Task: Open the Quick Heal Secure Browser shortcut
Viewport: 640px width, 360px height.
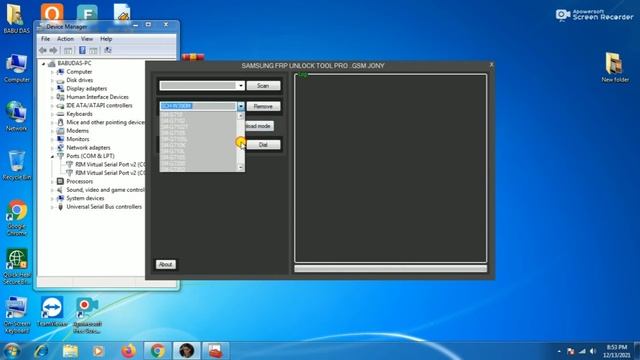Action: (17, 266)
